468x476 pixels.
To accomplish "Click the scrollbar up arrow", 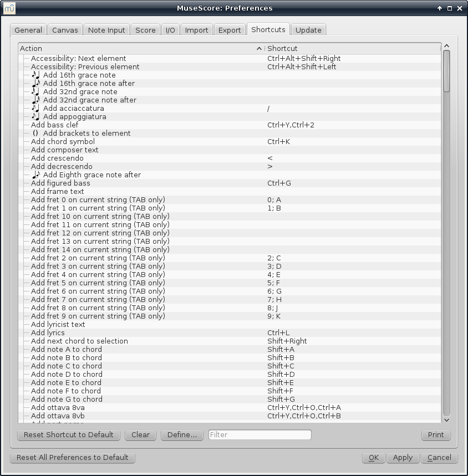I will point(446,46).
